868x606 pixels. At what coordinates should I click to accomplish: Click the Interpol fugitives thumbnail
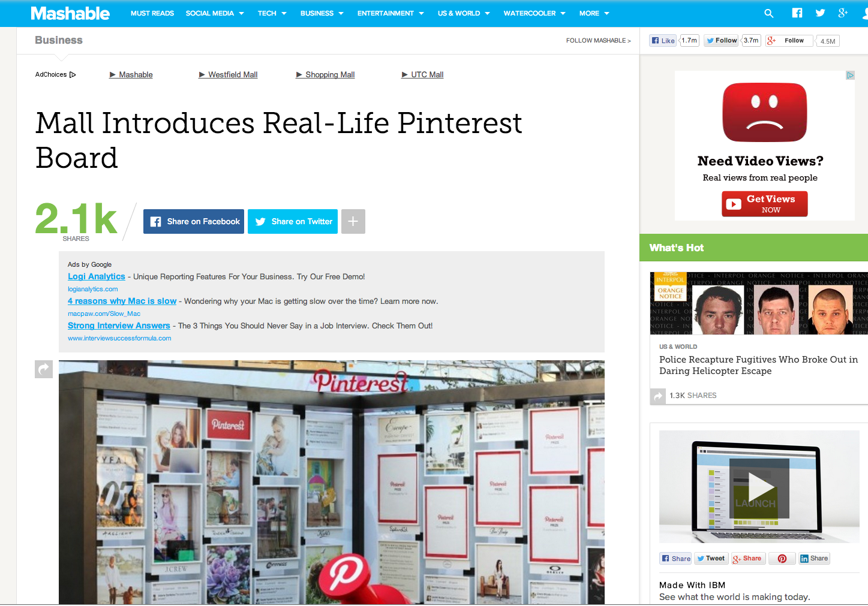[x=759, y=304]
